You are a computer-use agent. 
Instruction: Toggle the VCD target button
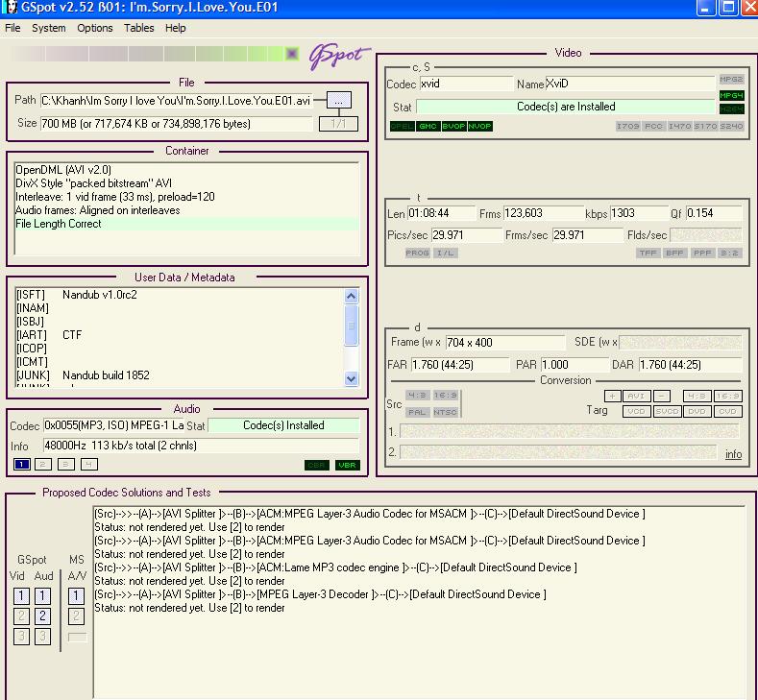637,412
